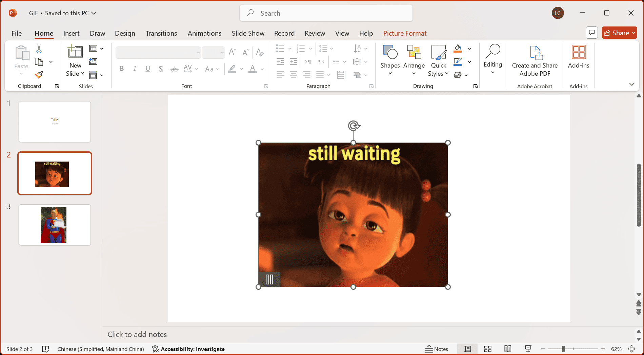Toggle Align Left paragraph button
The image size is (644, 355).
280,75
